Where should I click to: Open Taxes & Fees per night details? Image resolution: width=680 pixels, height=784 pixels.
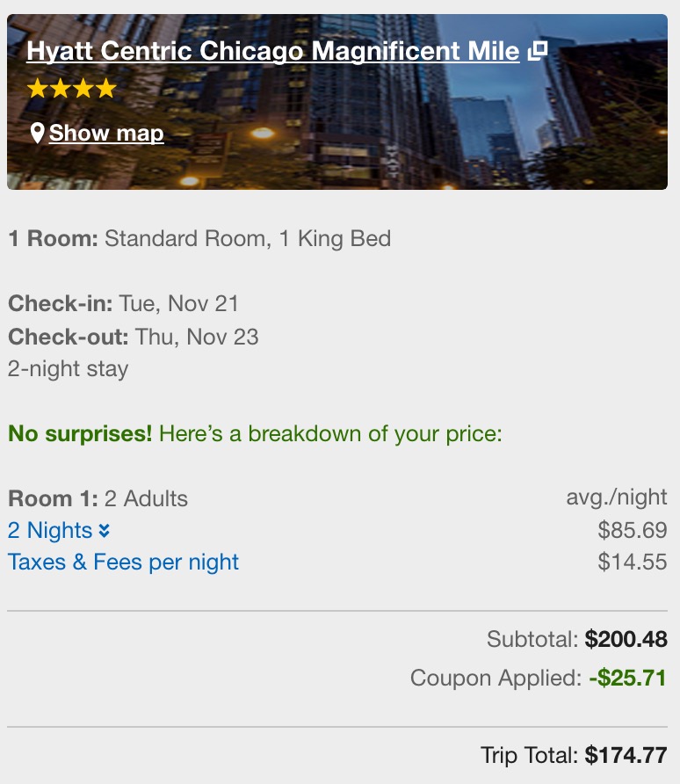point(123,563)
